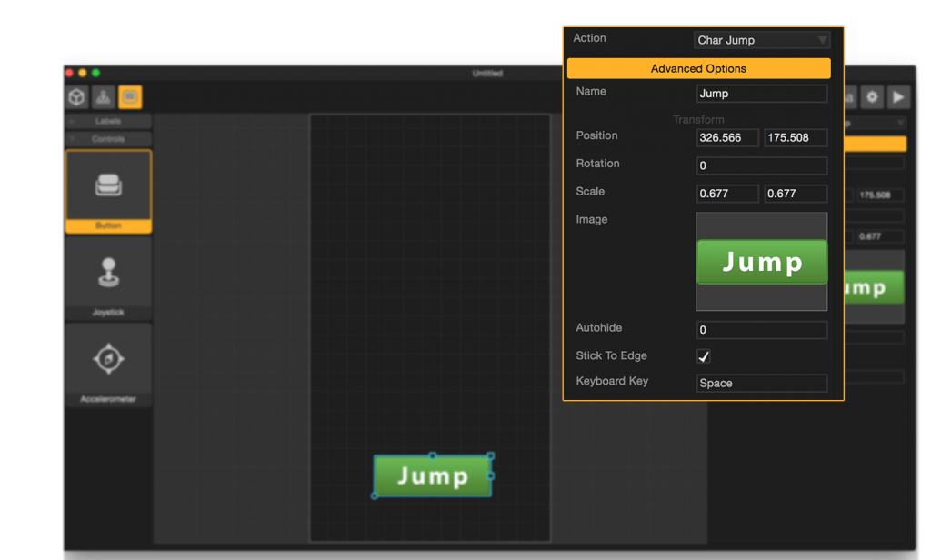Open the Action dropdown showing Char Jump
This screenshot has height=560, width=931.
pos(762,40)
